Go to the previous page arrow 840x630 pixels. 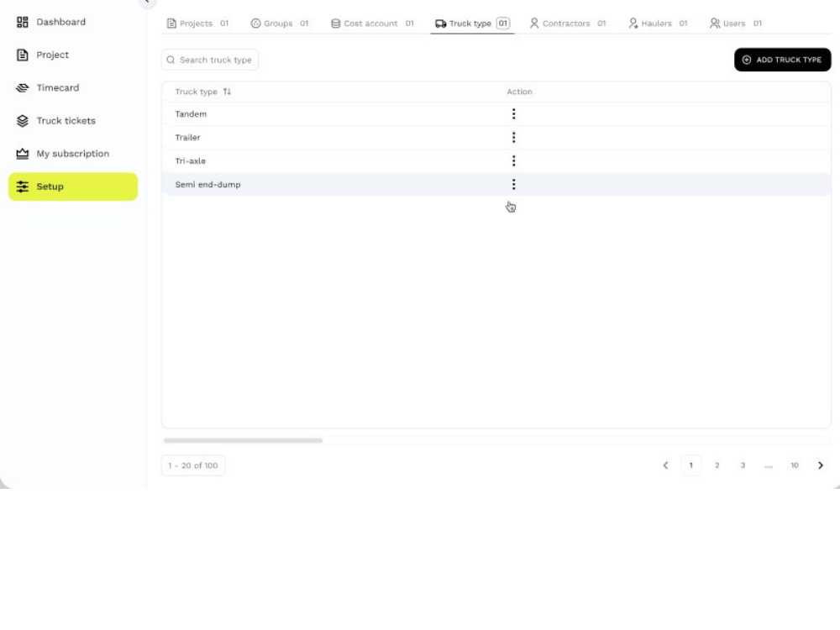tap(665, 465)
